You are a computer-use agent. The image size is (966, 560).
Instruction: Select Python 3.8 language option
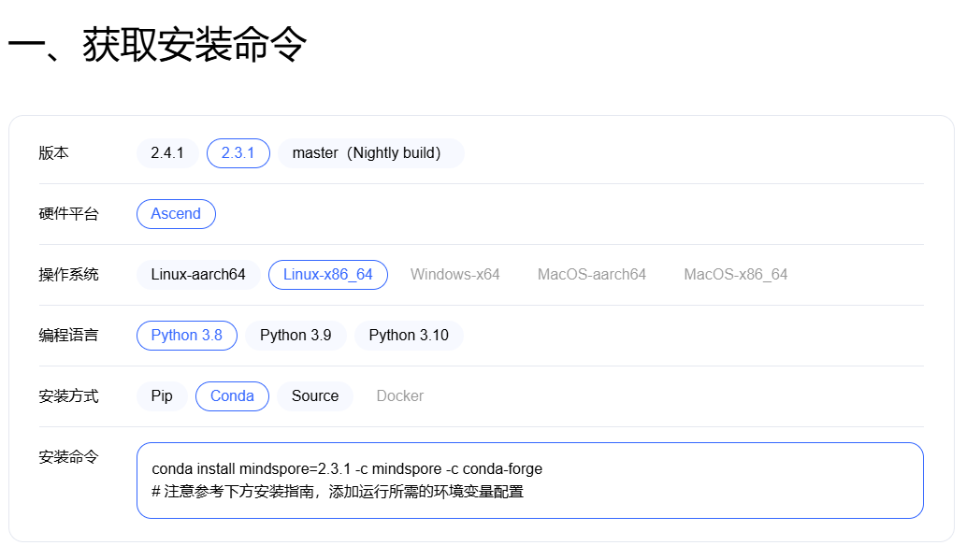[x=187, y=336]
